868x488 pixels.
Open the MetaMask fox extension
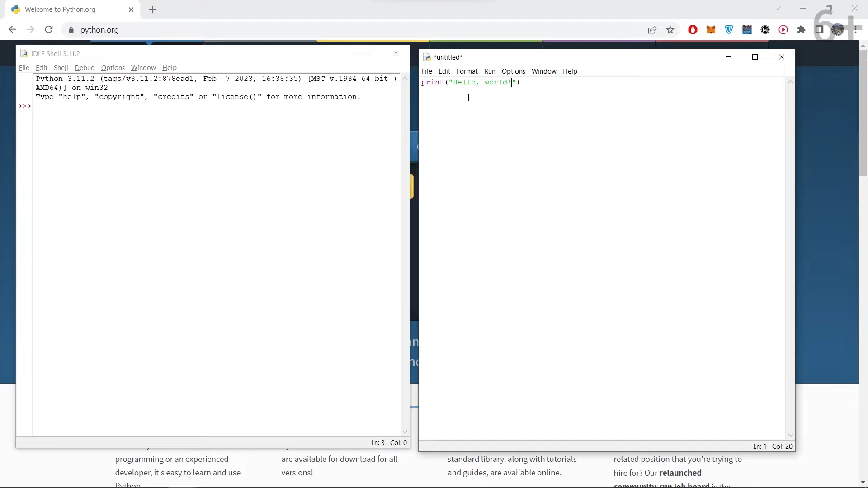pyautogui.click(x=711, y=30)
